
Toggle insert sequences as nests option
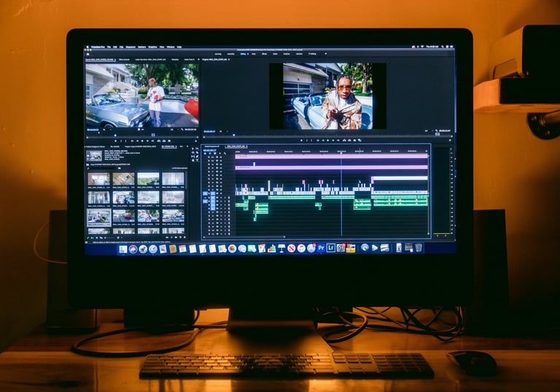(205, 154)
